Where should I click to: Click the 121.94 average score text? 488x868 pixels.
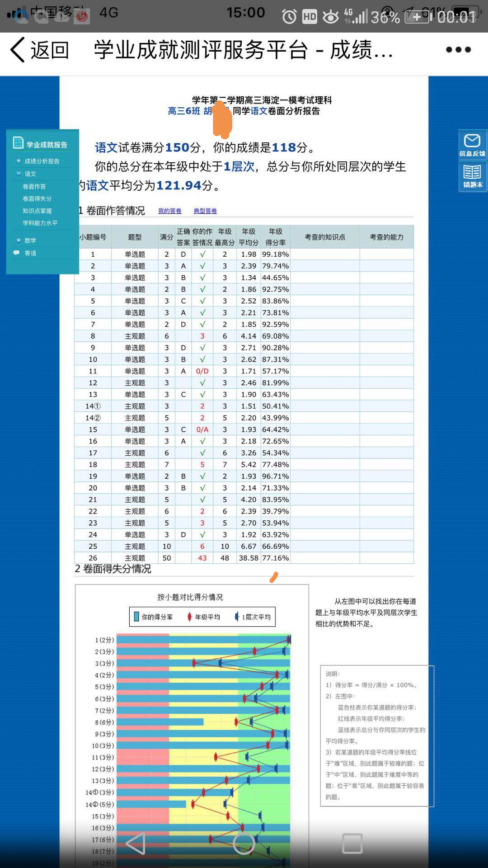pos(178,186)
